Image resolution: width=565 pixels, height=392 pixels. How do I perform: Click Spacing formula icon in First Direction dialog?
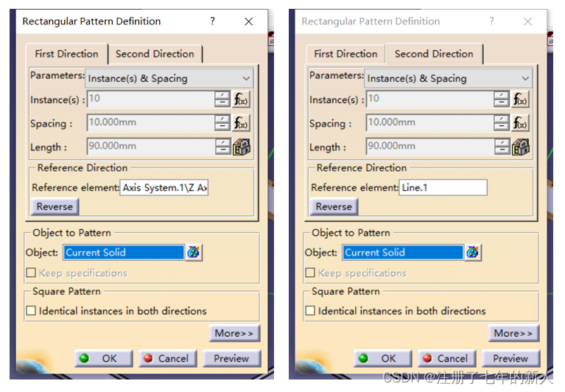click(242, 123)
